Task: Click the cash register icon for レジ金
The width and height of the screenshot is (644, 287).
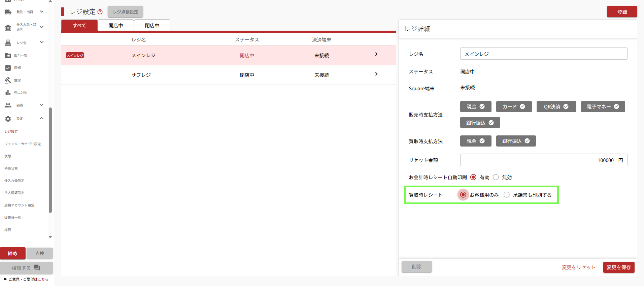Action: 8,43
